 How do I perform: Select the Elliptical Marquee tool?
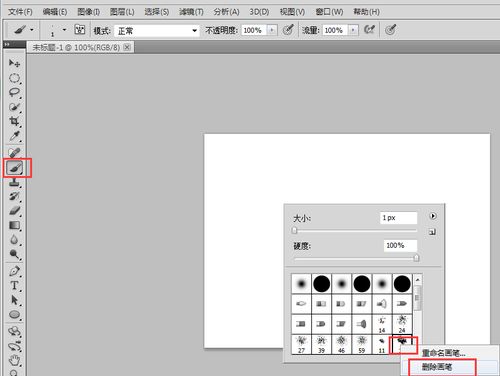14,78
